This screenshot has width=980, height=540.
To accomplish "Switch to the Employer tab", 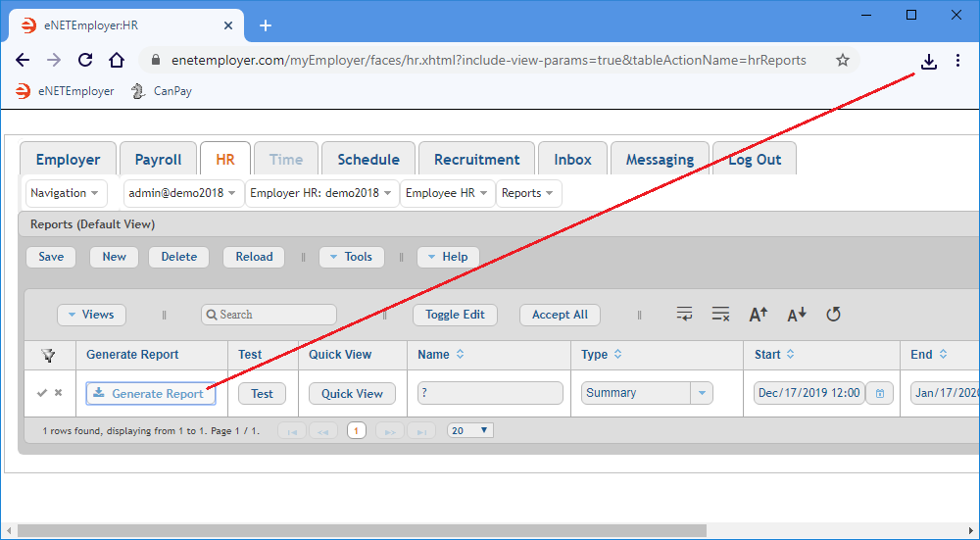I will (69, 160).
